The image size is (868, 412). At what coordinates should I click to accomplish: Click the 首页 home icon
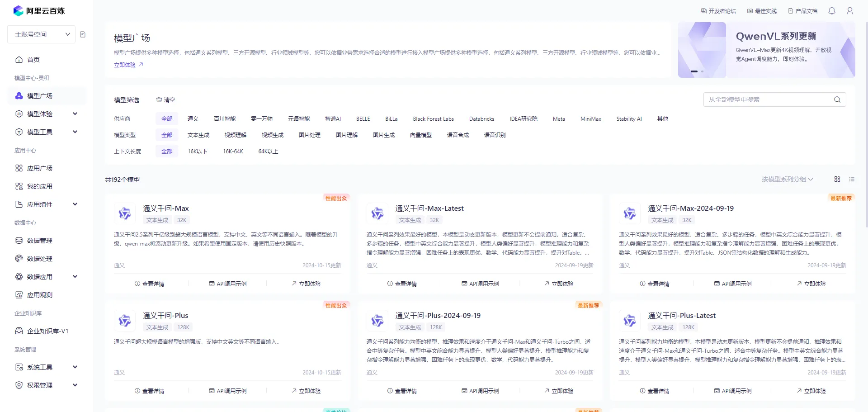pos(19,60)
